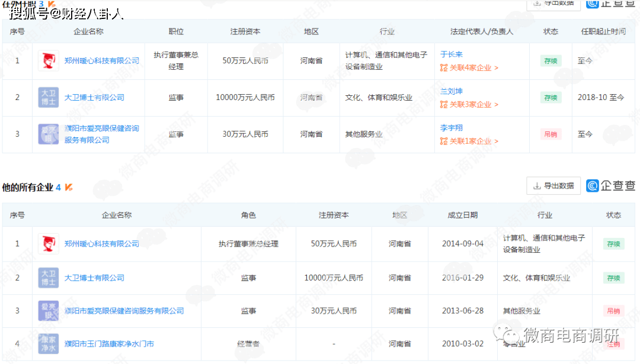Click 大卫博士有限公司 link in top table

click(x=94, y=98)
